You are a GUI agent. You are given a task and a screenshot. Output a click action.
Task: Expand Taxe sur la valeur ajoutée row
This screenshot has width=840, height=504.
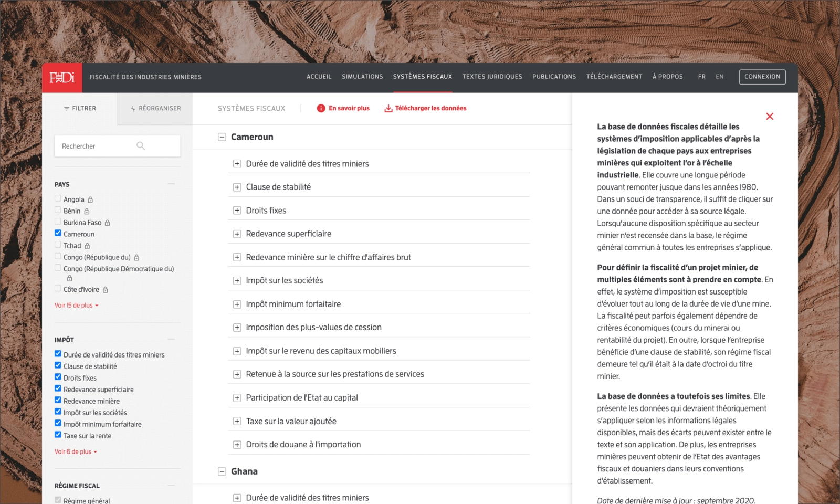[237, 422]
